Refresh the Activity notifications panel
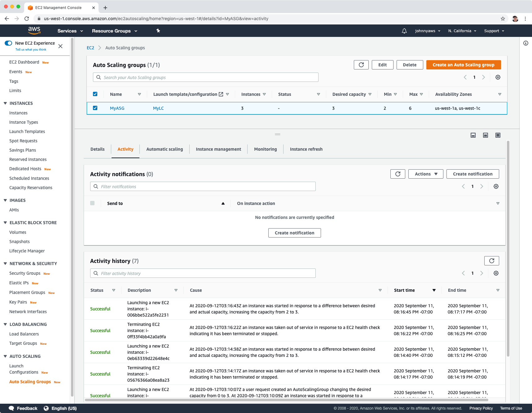 398,174
